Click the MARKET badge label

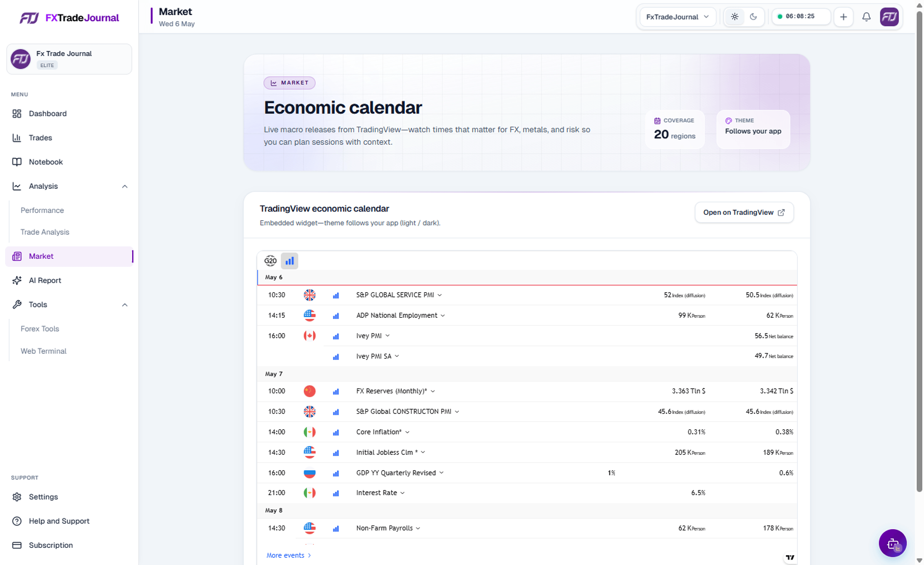pyautogui.click(x=289, y=82)
